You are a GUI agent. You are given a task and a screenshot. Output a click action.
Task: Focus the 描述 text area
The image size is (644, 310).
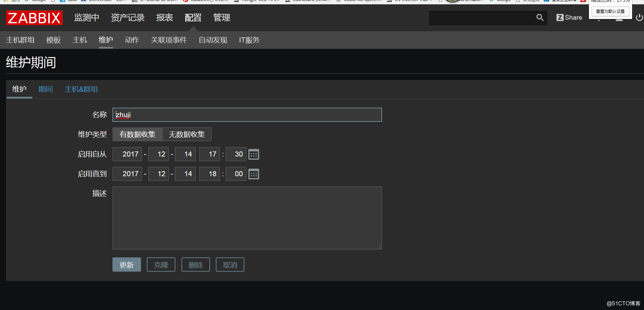247,218
